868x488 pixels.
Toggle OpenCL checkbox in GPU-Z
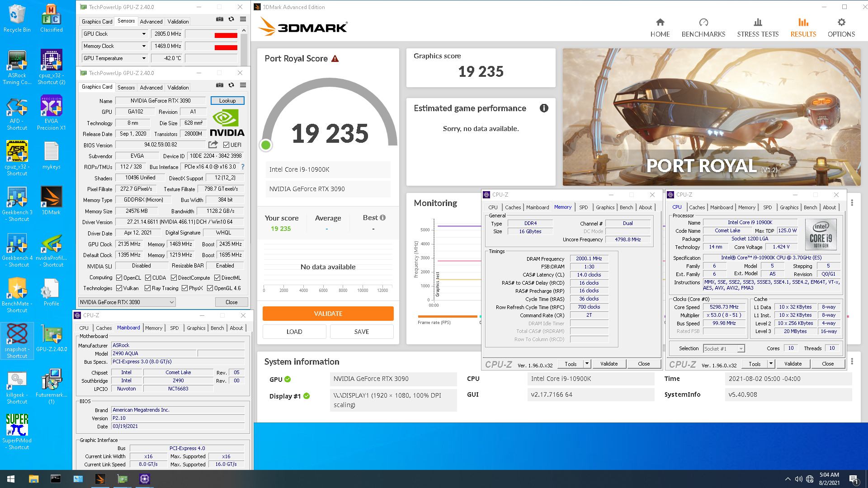pyautogui.click(x=119, y=278)
